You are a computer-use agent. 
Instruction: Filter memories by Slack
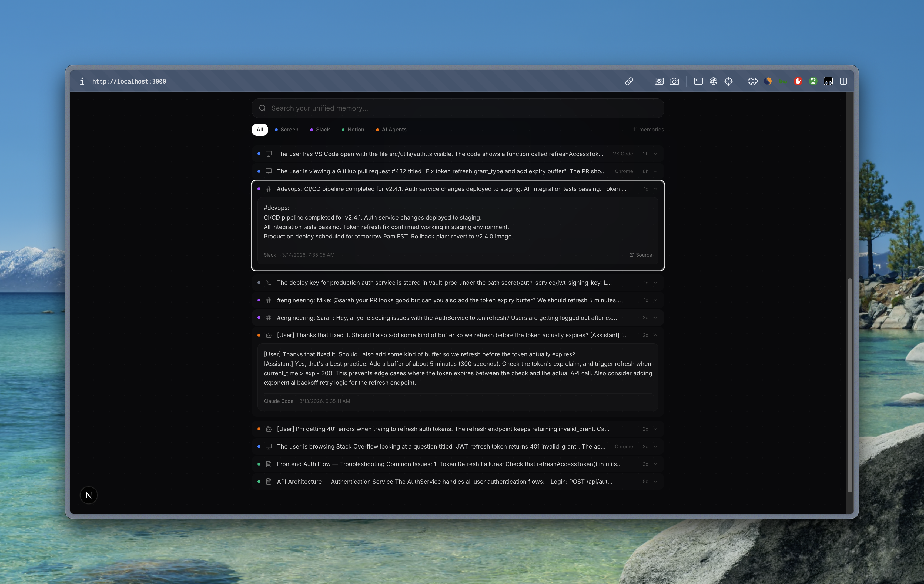320,130
